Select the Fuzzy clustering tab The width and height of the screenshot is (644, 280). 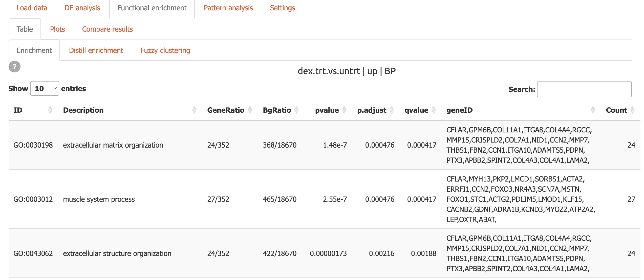pos(165,51)
